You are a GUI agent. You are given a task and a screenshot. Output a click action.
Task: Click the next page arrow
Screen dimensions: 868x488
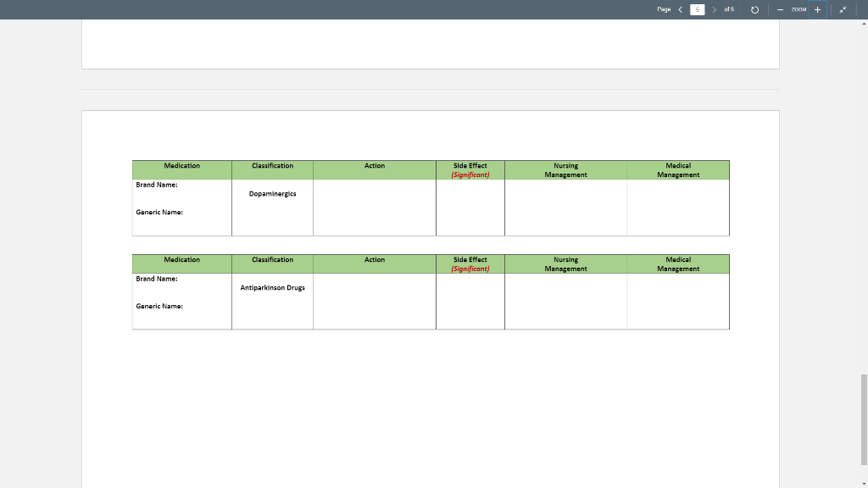[714, 9]
